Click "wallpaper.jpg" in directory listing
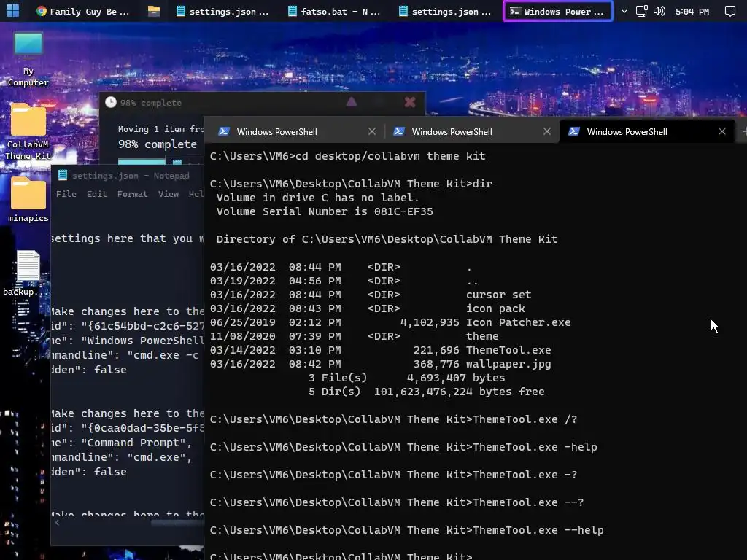Image resolution: width=747 pixels, height=560 pixels. (x=508, y=364)
